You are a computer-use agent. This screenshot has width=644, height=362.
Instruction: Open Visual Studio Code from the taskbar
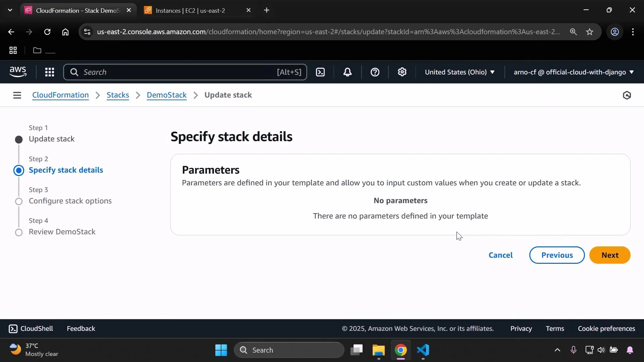tap(423, 350)
